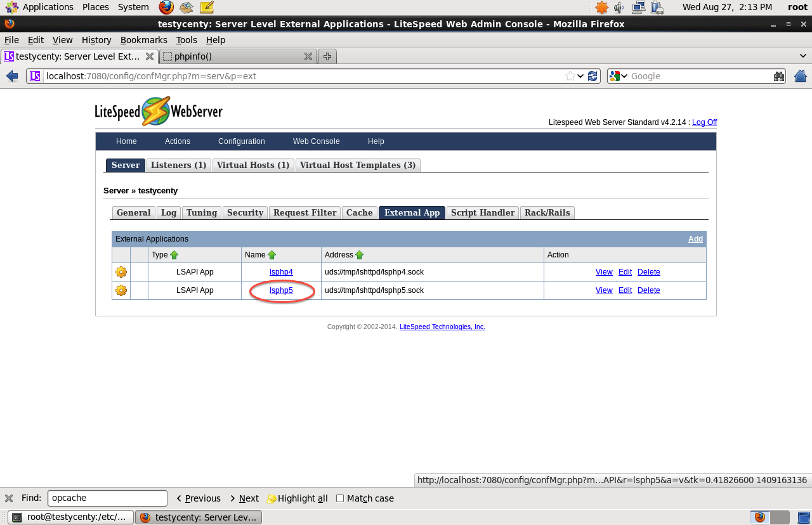Run search with the binoculars search icon

coord(779,76)
